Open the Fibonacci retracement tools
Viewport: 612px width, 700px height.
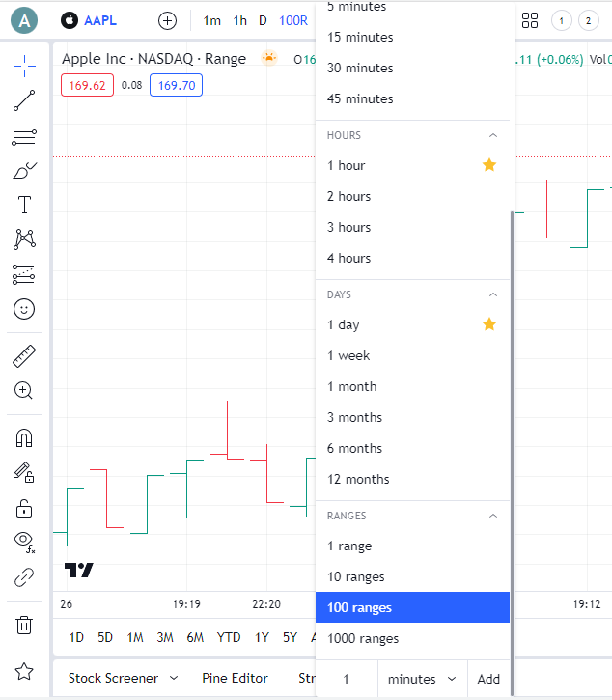coord(24,135)
